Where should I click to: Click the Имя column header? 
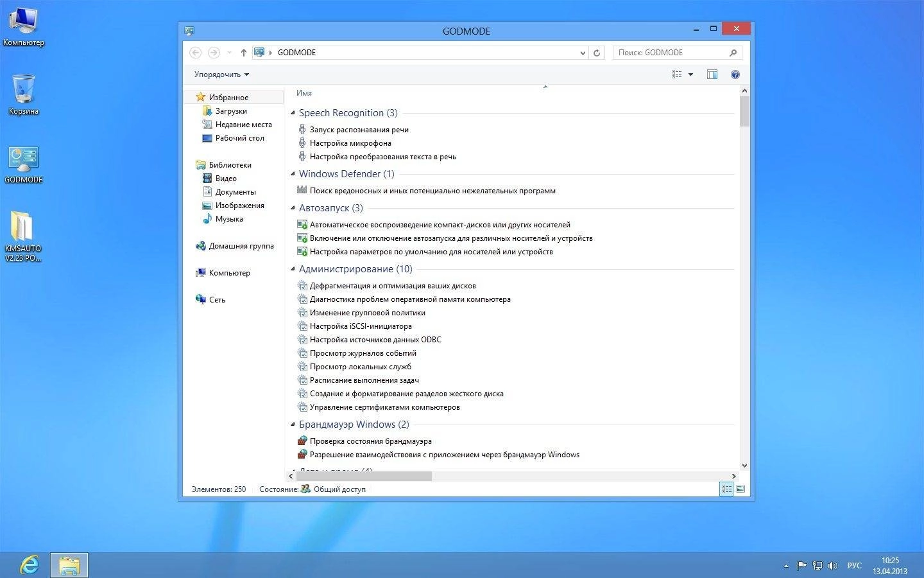click(304, 93)
